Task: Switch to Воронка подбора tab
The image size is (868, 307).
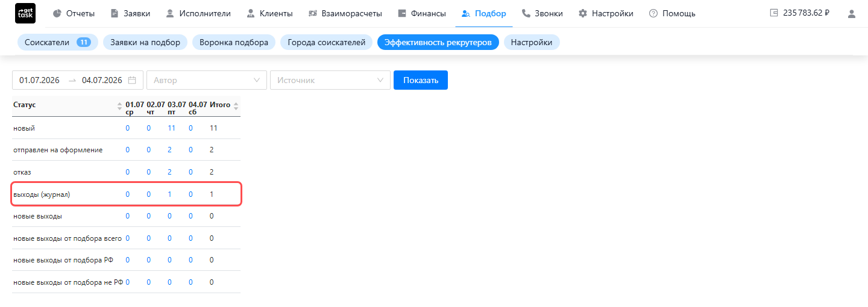Action: pos(234,42)
